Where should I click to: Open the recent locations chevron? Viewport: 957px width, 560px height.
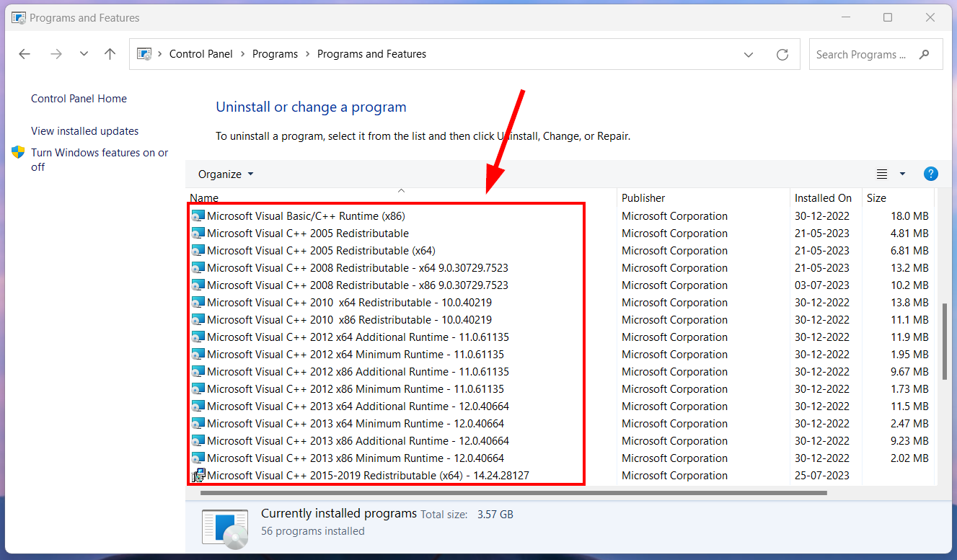point(84,54)
